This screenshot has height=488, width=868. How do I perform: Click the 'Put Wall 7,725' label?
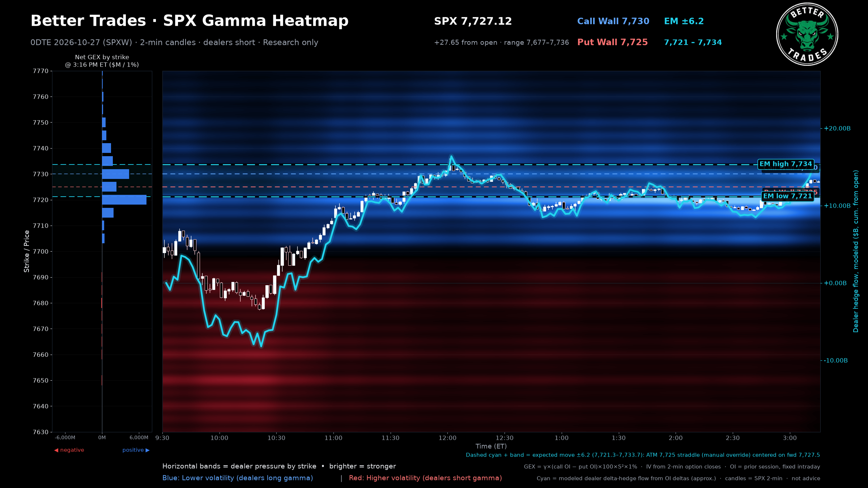[612, 42]
